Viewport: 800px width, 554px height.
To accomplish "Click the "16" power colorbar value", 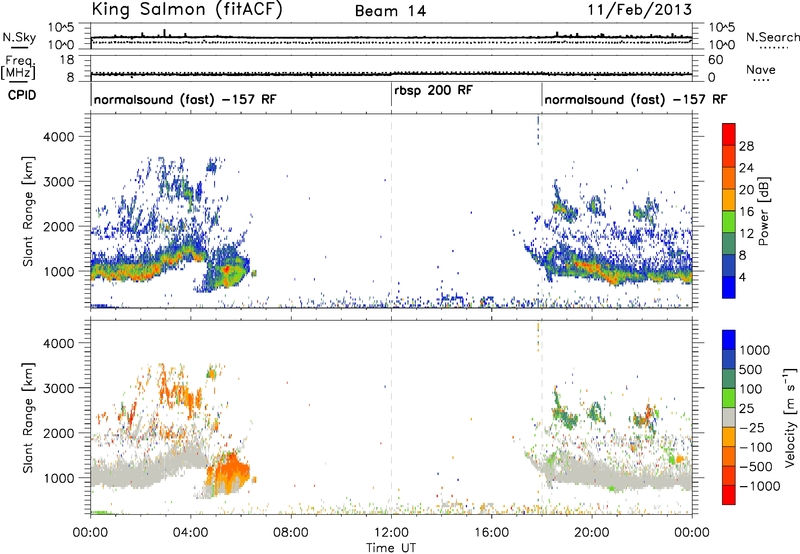I will point(746,212).
